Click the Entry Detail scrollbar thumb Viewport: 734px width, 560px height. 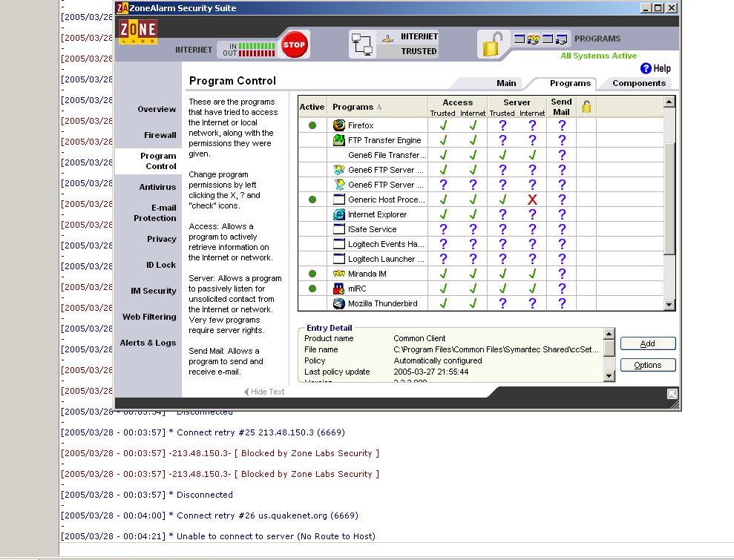[x=609, y=348]
